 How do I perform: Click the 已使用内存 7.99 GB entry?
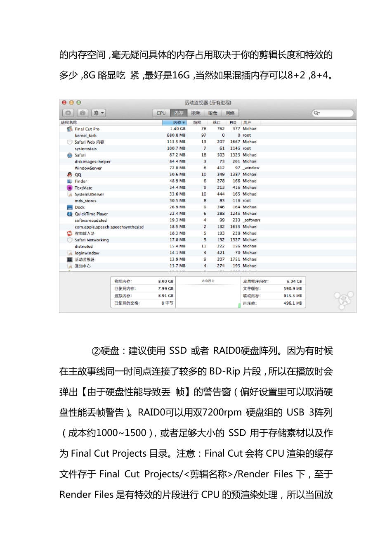tap(143, 289)
